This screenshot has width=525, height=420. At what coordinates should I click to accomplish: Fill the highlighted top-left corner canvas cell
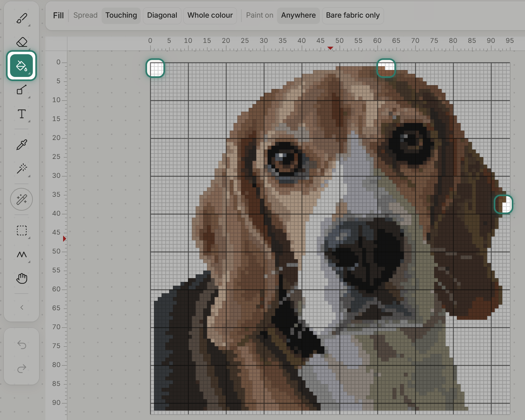[155, 68]
